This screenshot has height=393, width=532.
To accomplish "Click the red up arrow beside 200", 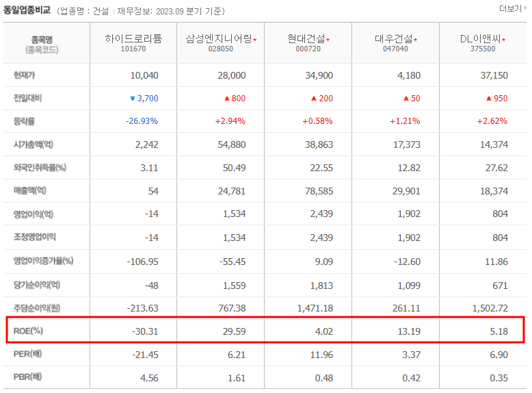I will tap(314, 99).
